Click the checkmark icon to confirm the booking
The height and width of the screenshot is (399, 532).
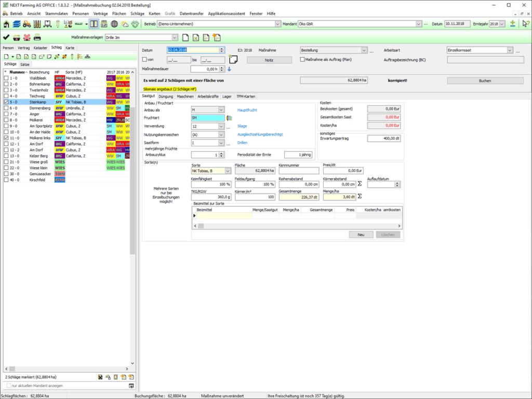point(6,36)
